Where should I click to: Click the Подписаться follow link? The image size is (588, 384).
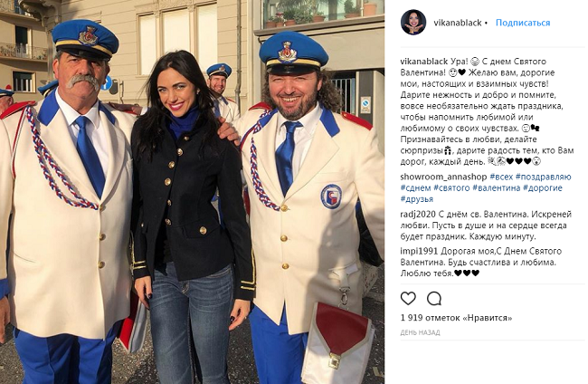[523, 23]
